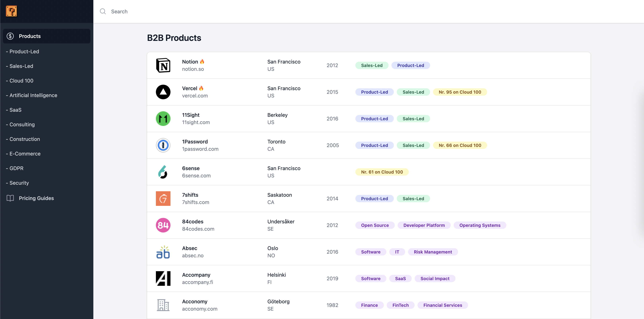Image resolution: width=644 pixels, height=319 pixels.
Task: Click the question-block logo icon
Action: point(11,11)
